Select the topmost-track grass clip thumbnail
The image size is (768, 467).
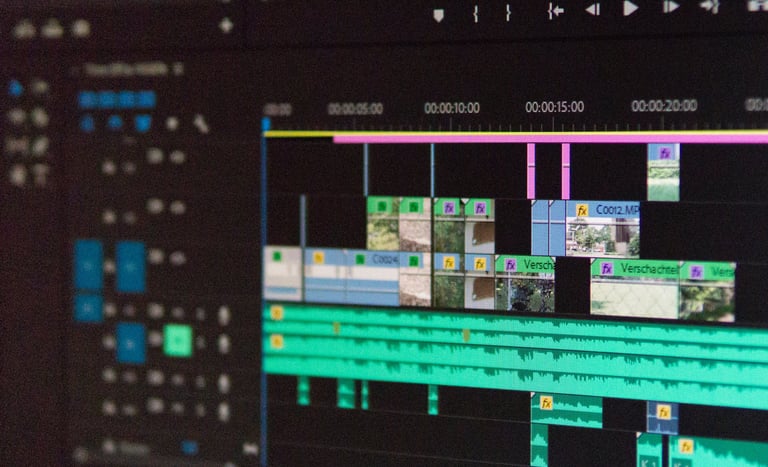click(x=663, y=180)
